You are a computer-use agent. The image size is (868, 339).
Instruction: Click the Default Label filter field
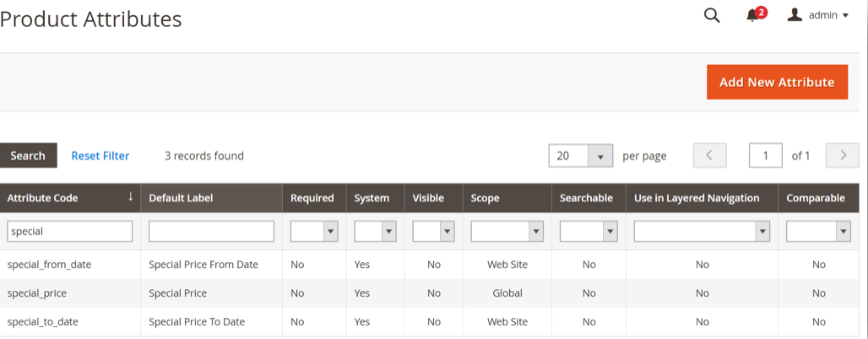[x=211, y=232]
